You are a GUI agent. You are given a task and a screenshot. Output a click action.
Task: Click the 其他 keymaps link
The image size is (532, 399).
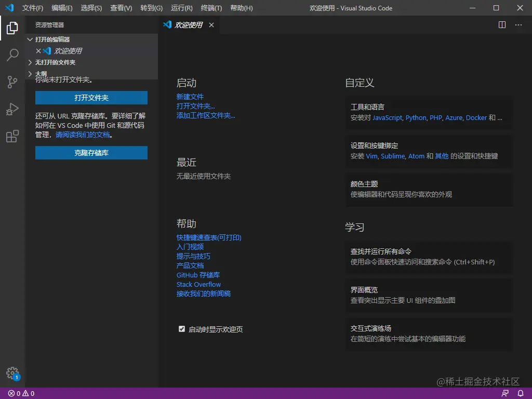point(442,156)
